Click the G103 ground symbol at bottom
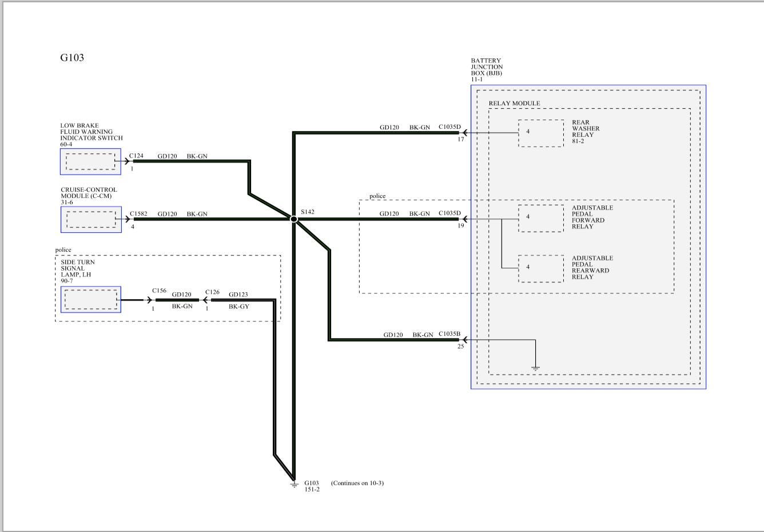 pos(294,485)
